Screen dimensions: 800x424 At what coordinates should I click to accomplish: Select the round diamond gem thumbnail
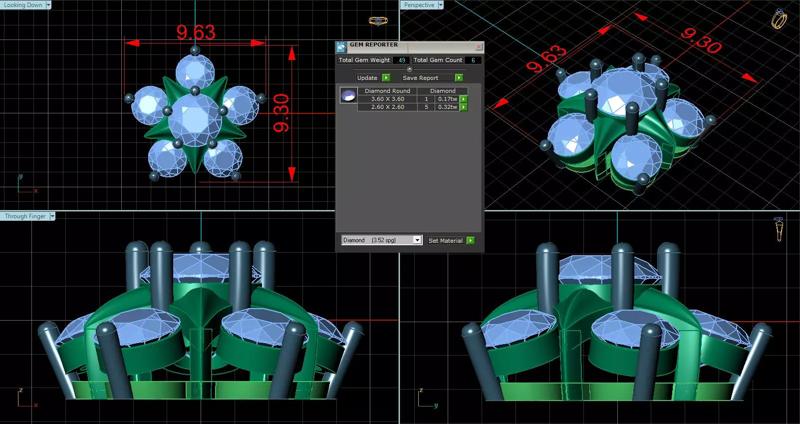click(x=348, y=95)
